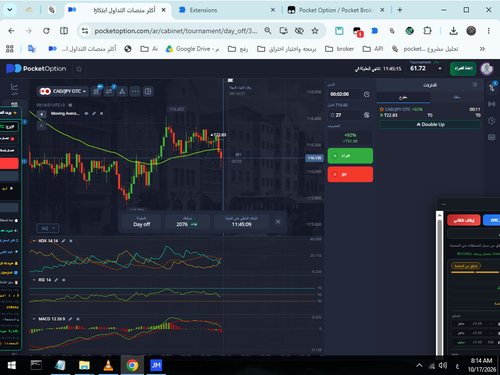Edit the RSI 14 indicator settings
500x375 pixels.
click(56, 280)
